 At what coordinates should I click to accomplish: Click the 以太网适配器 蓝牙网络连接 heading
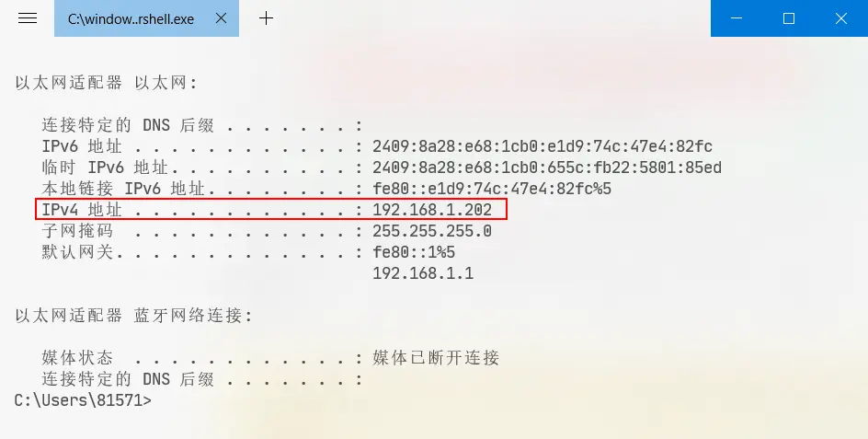tap(133, 316)
